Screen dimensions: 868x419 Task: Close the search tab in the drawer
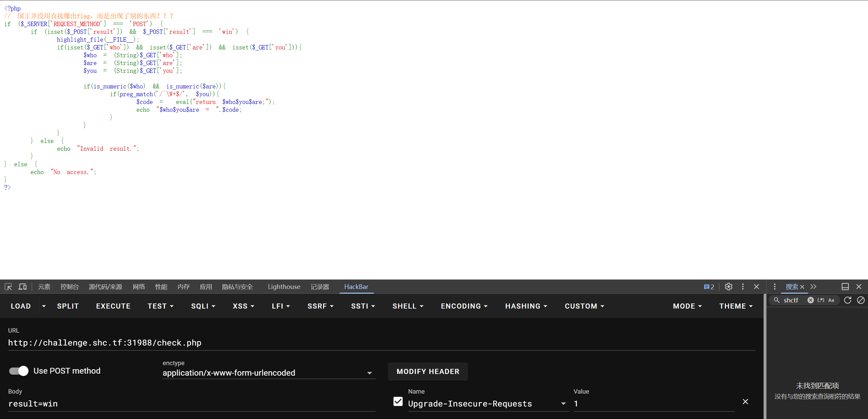(802, 287)
